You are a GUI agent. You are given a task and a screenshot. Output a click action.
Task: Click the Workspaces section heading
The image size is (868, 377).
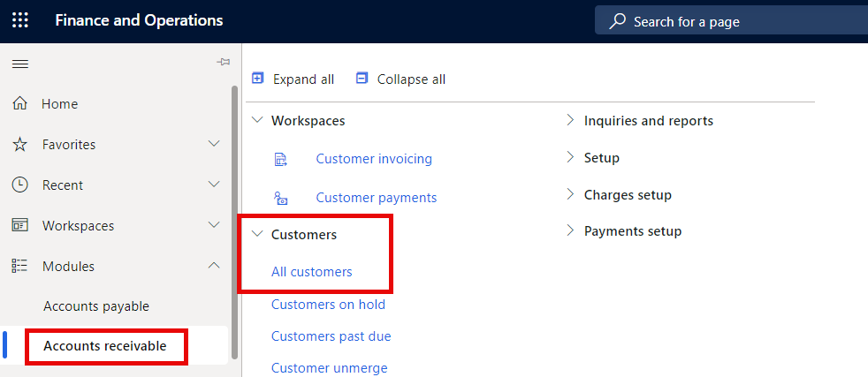tap(308, 120)
